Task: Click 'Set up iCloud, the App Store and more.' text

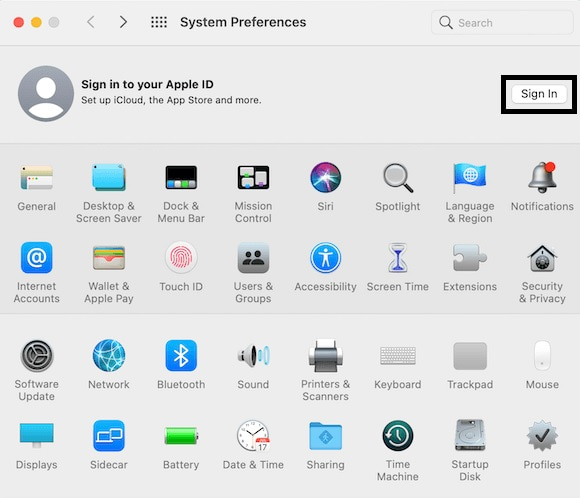Action: 171,100
